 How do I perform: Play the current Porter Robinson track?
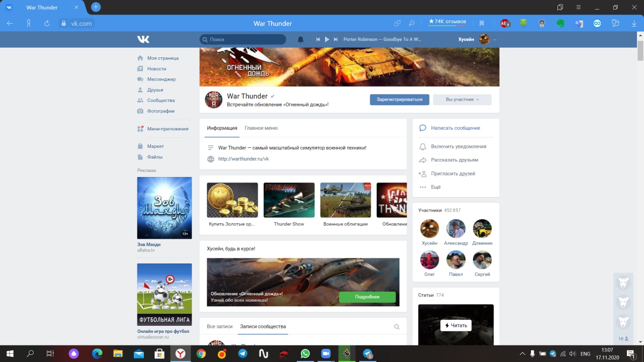327,39
